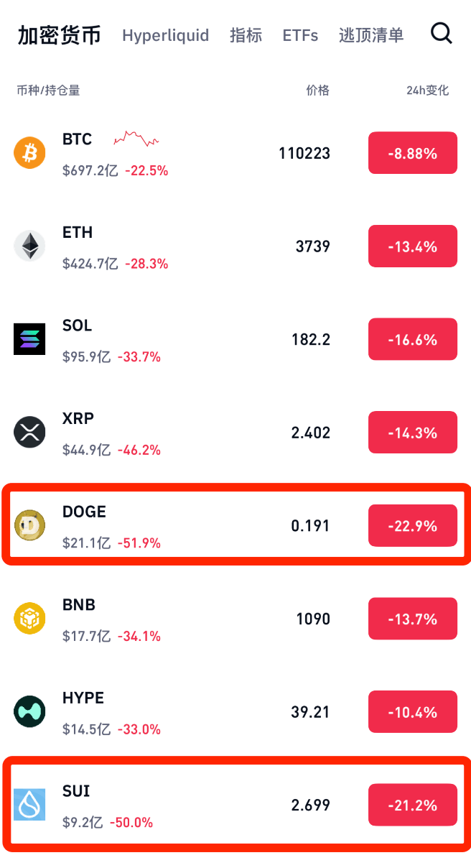Screen dimensions: 471x868
Task: Switch to the Hyperliquid tab
Action: (165, 35)
